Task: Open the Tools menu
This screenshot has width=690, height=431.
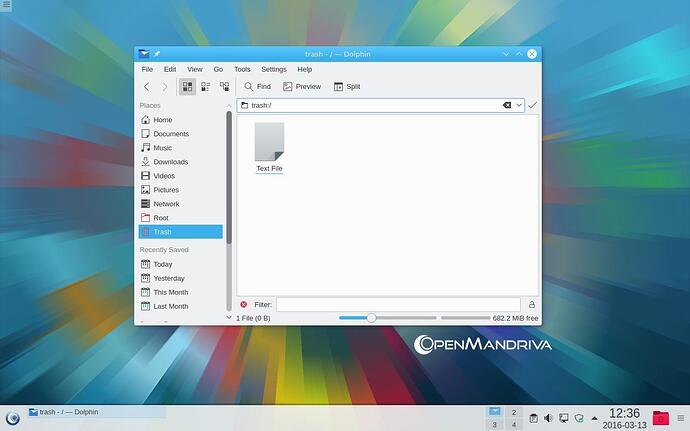Action: tap(242, 69)
